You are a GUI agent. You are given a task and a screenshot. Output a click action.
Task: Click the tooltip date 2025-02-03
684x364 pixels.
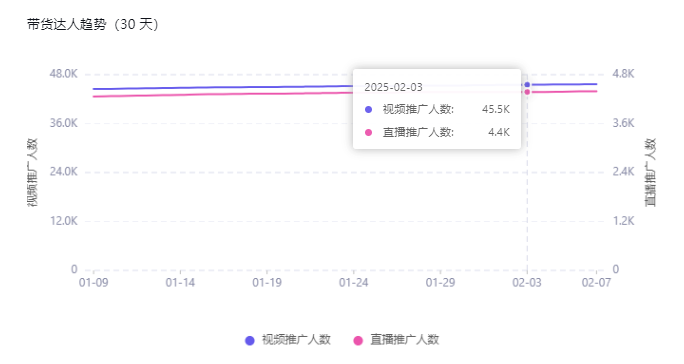coord(393,87)
